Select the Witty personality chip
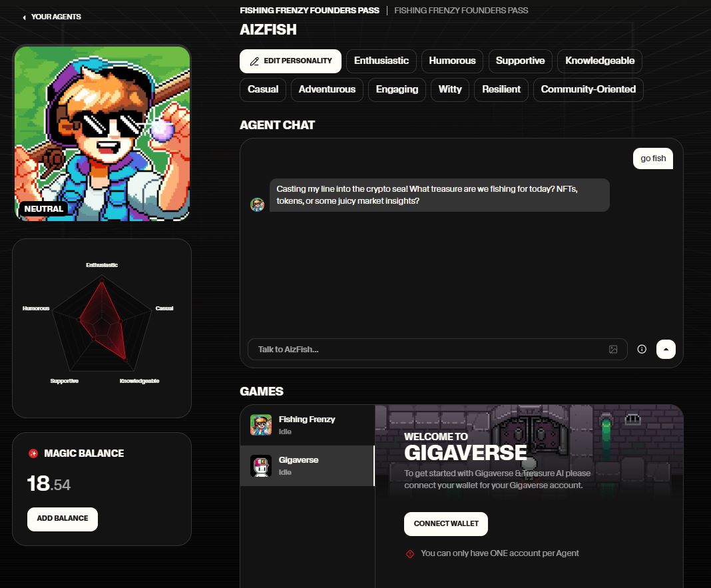Viewport: 711px width, 588px height. click(450, 89)
